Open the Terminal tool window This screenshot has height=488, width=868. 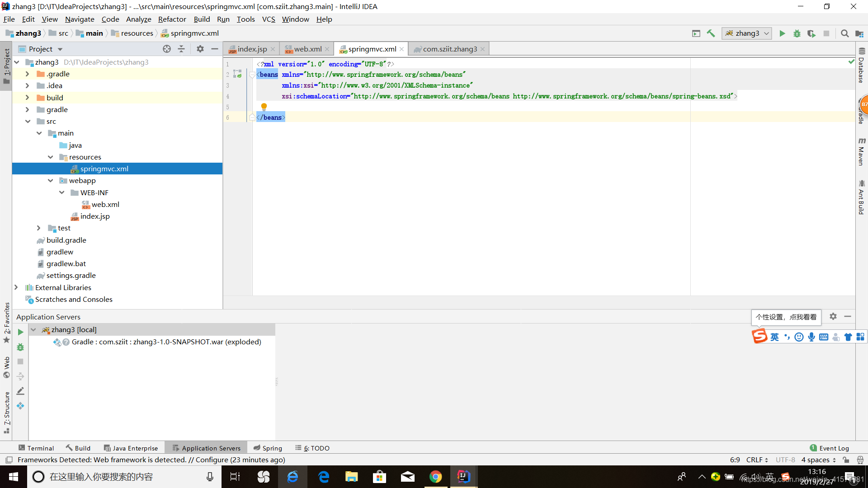(36, 448)
